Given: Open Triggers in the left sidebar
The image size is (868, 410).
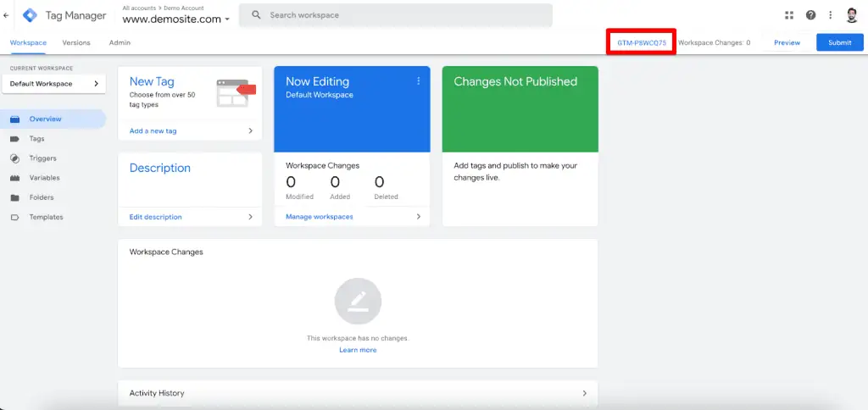Looking at the screenshot, I should pyautogui.click(x=42, y=158).
